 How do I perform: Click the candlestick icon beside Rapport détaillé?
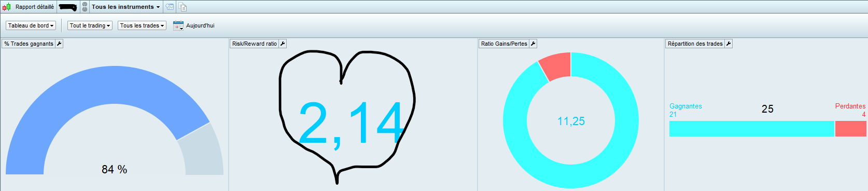(6, 7)
